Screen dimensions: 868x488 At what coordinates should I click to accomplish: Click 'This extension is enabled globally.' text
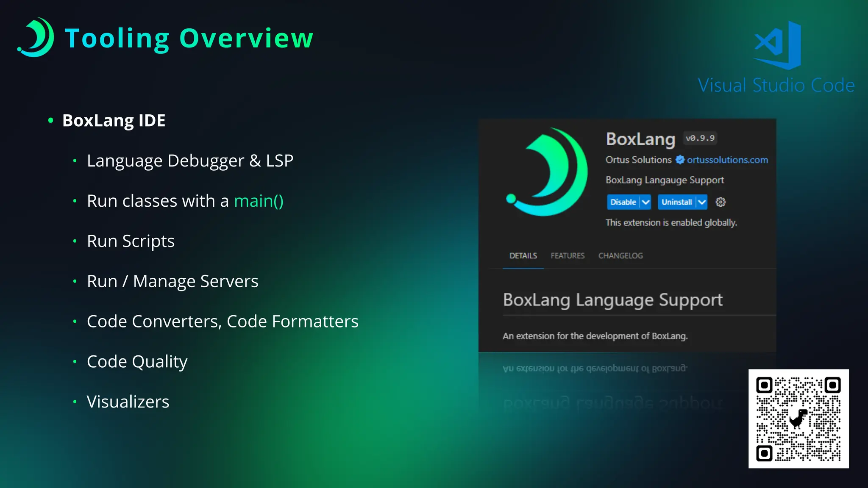(671, 223)
